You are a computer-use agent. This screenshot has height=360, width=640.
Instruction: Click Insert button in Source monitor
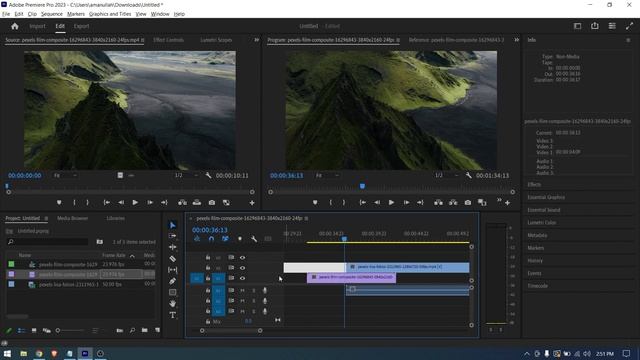(x=182, y=202)
